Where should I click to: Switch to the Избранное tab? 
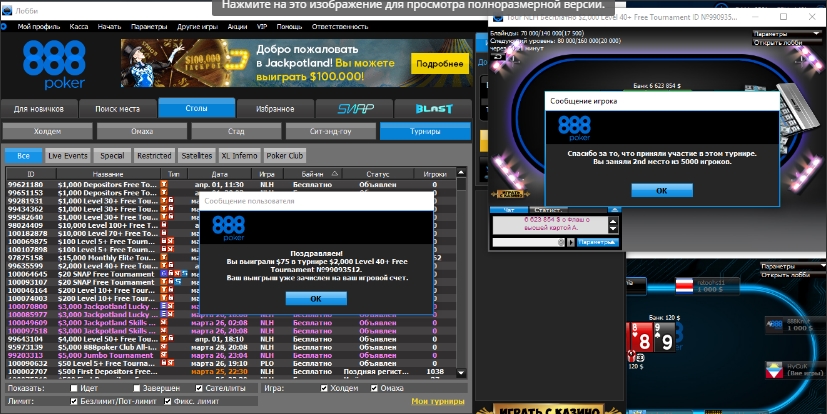coord(275,109)
